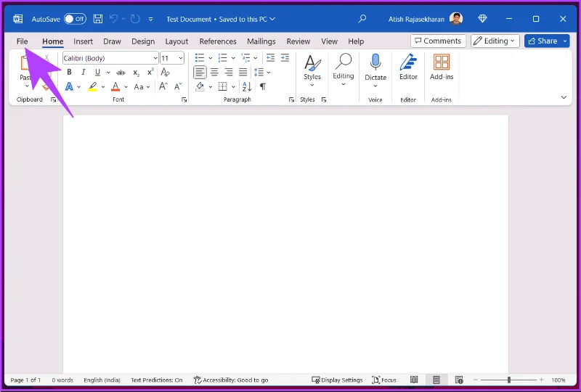Switch to the References tab
Screen dimensions: 581x392
218,41
